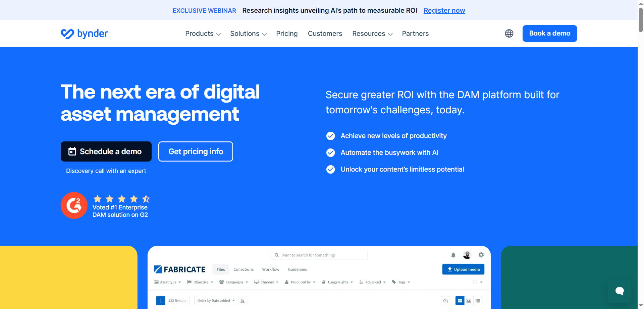Click the Fabricate logo
This screenshot has width=644, height=309.
pos(179,269)
